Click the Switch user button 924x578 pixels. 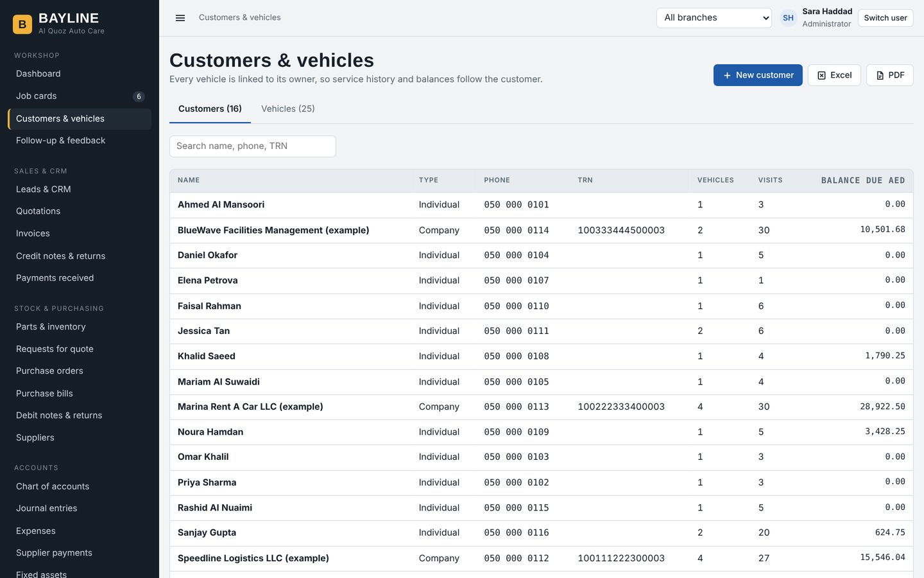886,18
